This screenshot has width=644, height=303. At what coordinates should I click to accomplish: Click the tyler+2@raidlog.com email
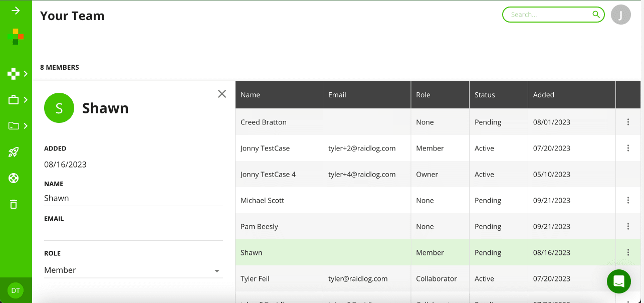pyautogui.click(x=362, y=148)
